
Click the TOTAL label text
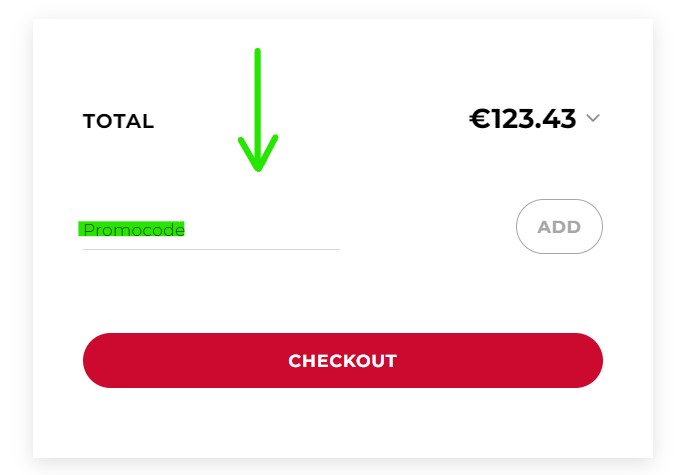point(118,122)
